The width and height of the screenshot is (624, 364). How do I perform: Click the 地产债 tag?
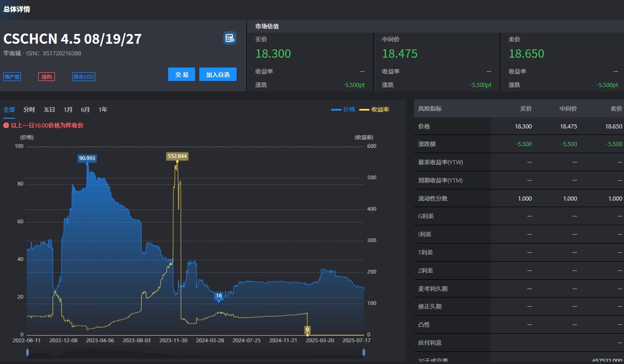point(12,77)
